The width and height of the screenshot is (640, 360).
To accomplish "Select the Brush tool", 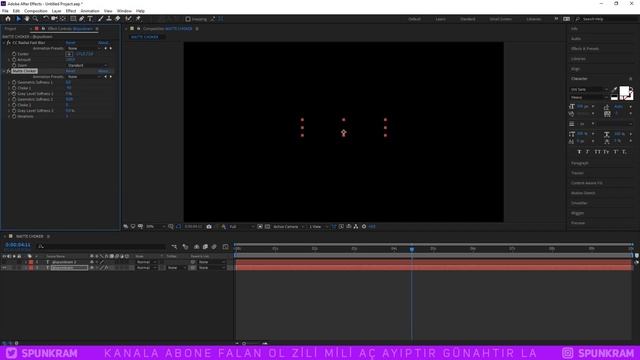I will [100, 19].
